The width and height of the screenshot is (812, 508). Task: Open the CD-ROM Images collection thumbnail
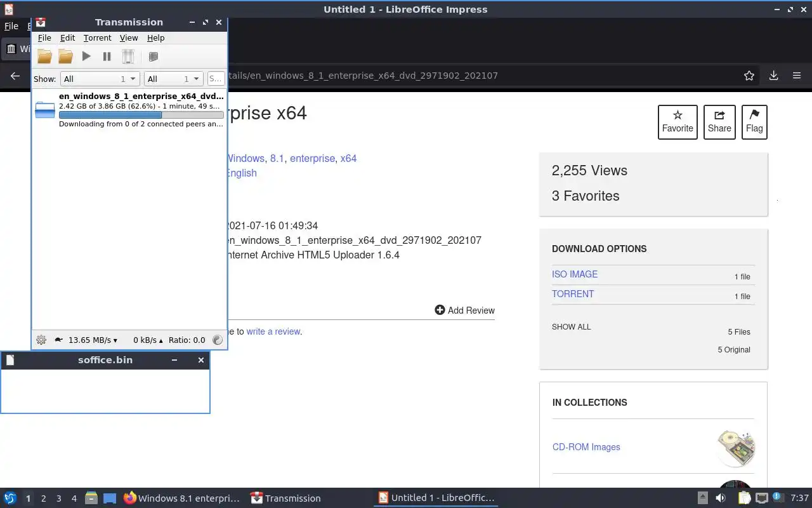coord(735,447)
